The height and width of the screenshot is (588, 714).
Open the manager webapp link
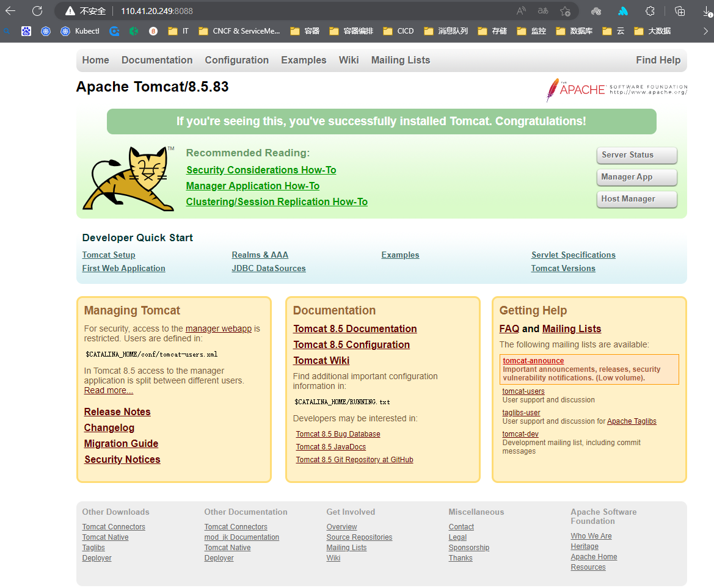(219, 328)
